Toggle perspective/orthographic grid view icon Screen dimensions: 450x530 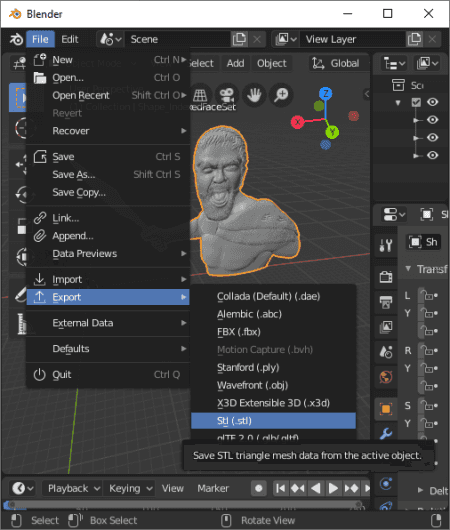(200, 95)
